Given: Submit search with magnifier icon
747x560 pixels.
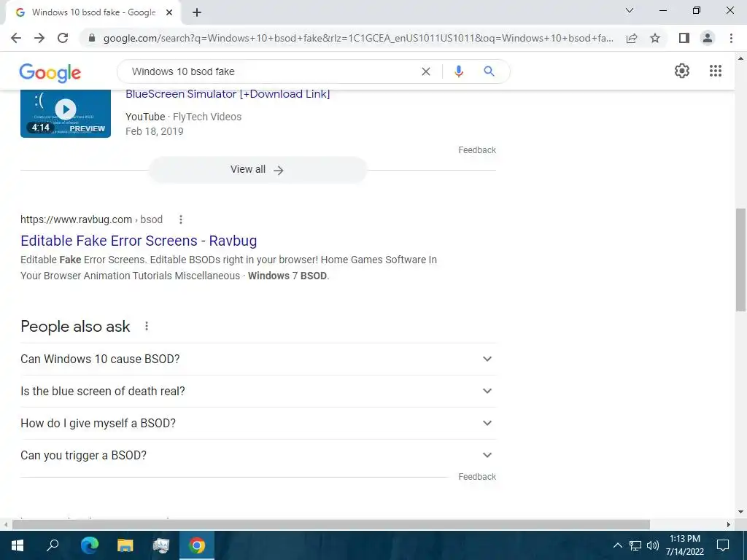Looking at the screenshot, I should click(x=489, y=71).
